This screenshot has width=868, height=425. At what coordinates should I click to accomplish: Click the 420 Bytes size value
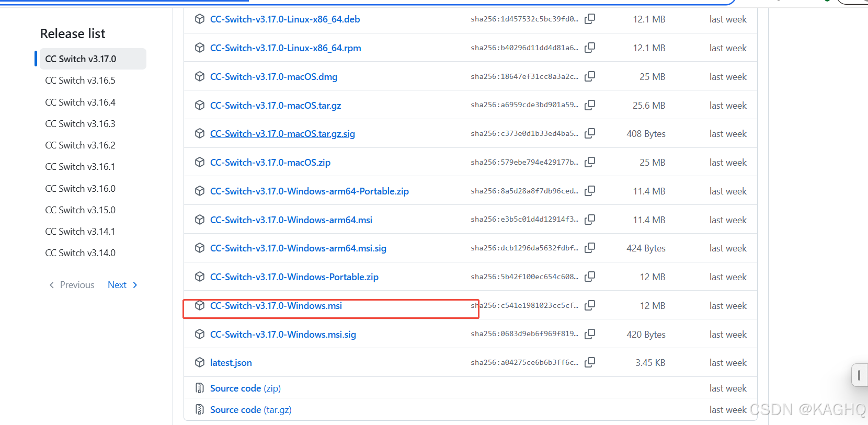click(646, 335)
